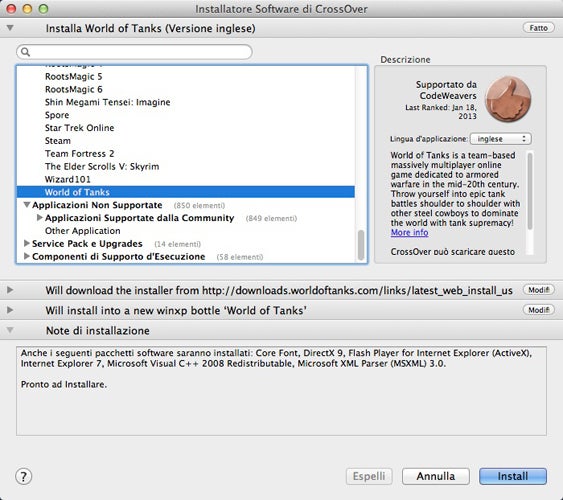Viewport: 563px width, 500px height.
Task: Select Steam in the application list
Action: pos(58,141)
